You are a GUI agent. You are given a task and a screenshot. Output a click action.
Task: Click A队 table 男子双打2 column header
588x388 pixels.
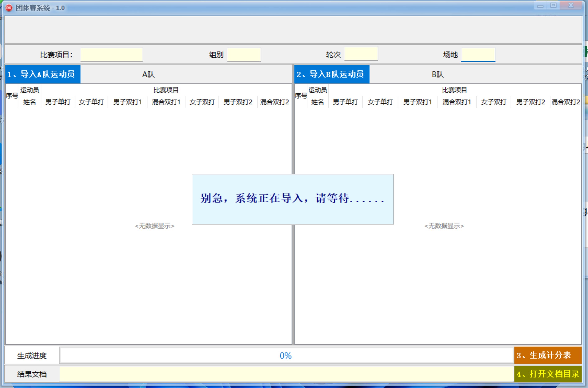point(238,102)
